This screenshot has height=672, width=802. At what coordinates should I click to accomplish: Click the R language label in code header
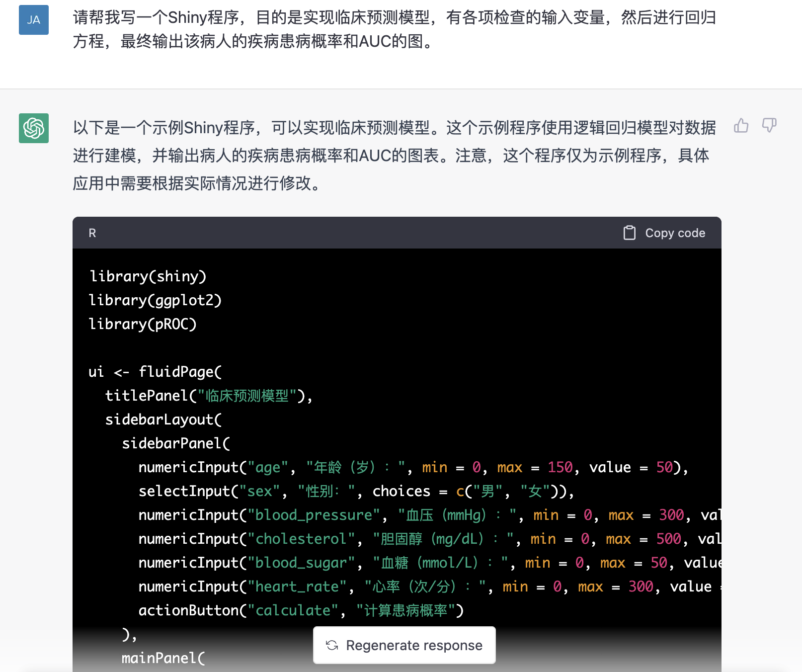click(x=92, y=233)
